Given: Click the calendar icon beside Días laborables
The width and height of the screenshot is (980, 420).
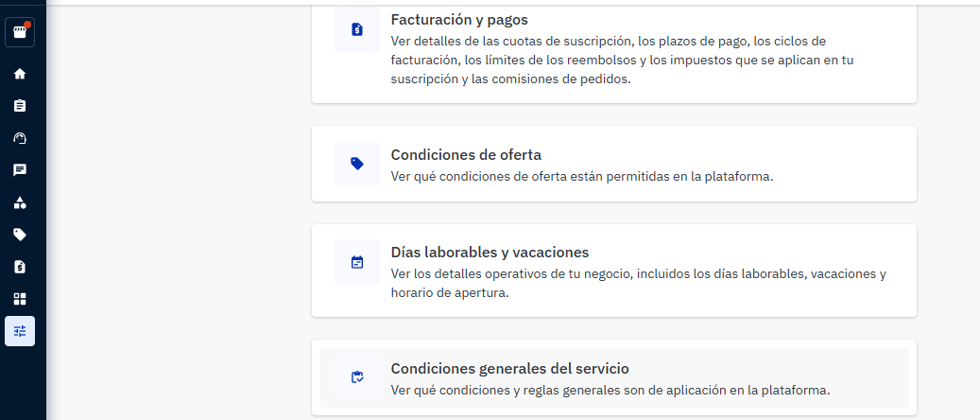Looking at the screenshot, I should (x=357, y=262).
